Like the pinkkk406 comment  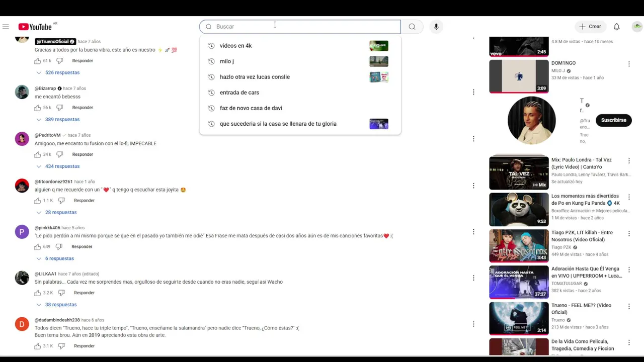pos(37,247)
